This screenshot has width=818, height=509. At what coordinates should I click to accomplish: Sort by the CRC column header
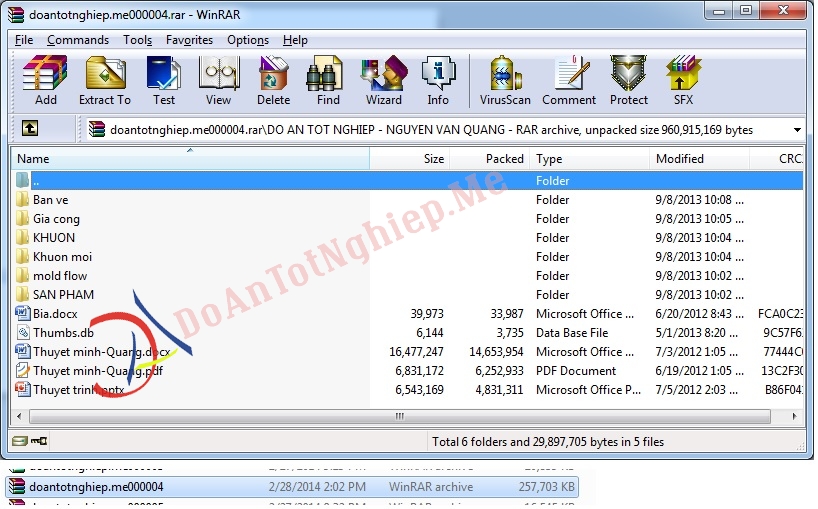776,159
